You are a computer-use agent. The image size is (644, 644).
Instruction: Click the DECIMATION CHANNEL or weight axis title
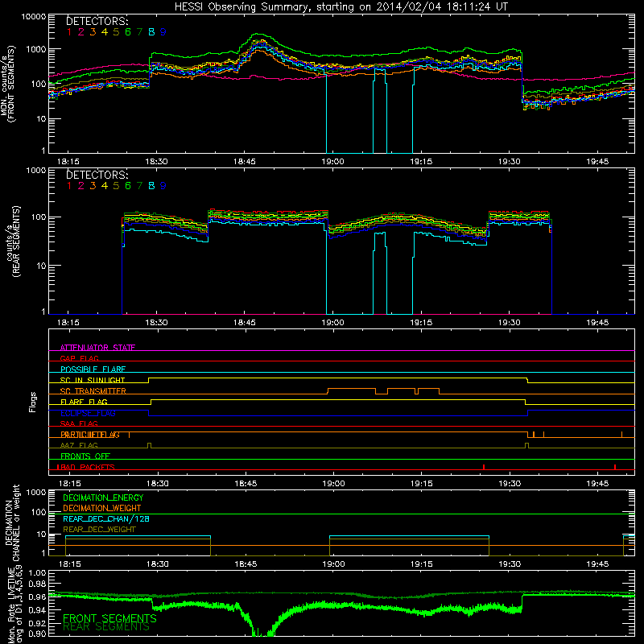click(x=12, y=522)
